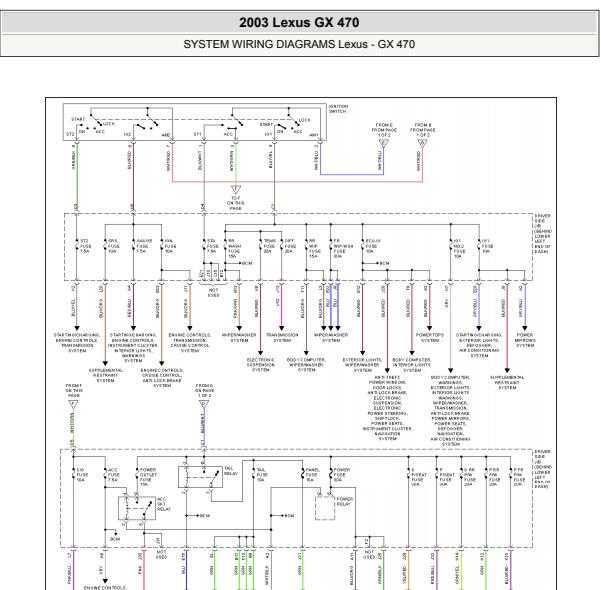This screenshot has width=601, height=590.
Task: Click the D RR P/W FUSE 20A label
Action: (x=470, y=477)
